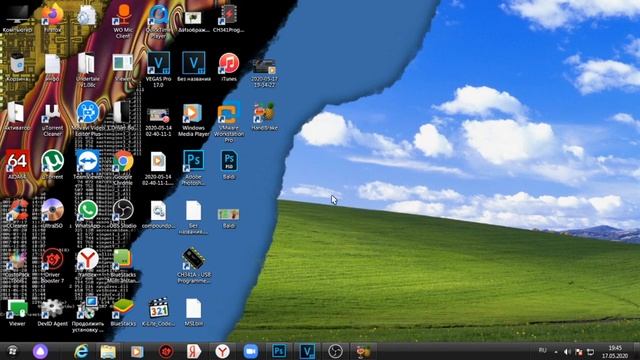Select the 2020-05-17 19-34-27 video file
This screenshot has width=640, height=360.
tap(264, 73)
